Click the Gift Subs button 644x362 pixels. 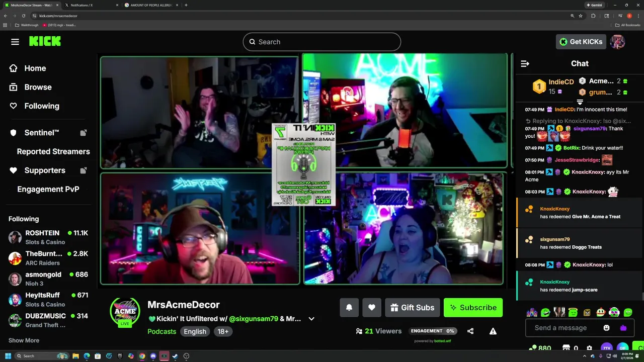413,308
